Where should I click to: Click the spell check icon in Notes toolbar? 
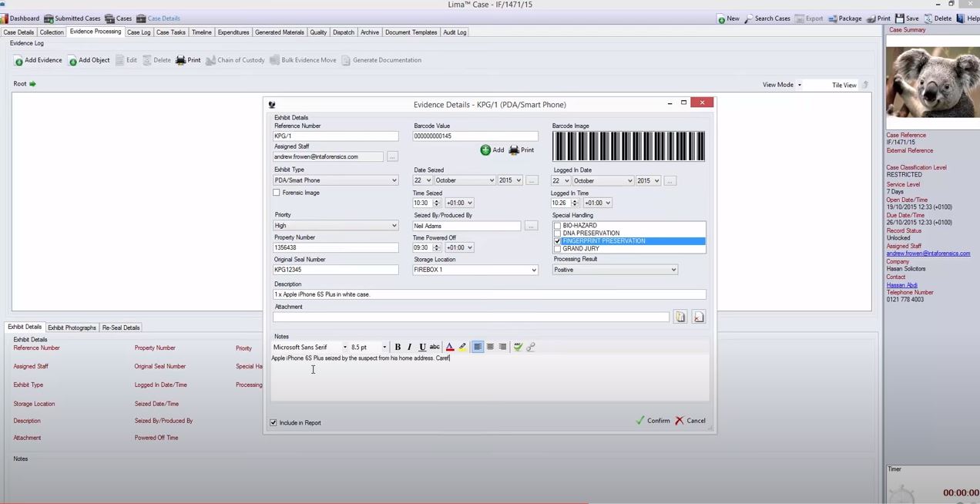point(518,347)
